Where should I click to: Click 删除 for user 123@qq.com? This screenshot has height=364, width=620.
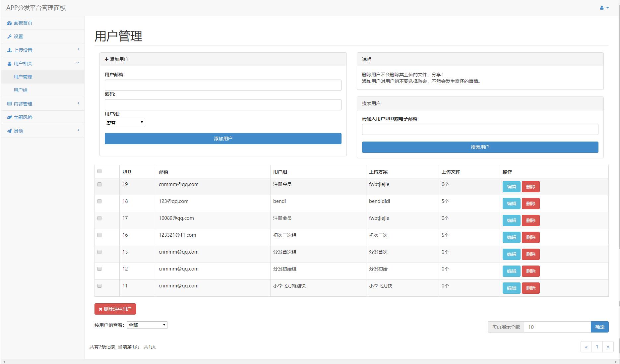pos(530,204)
